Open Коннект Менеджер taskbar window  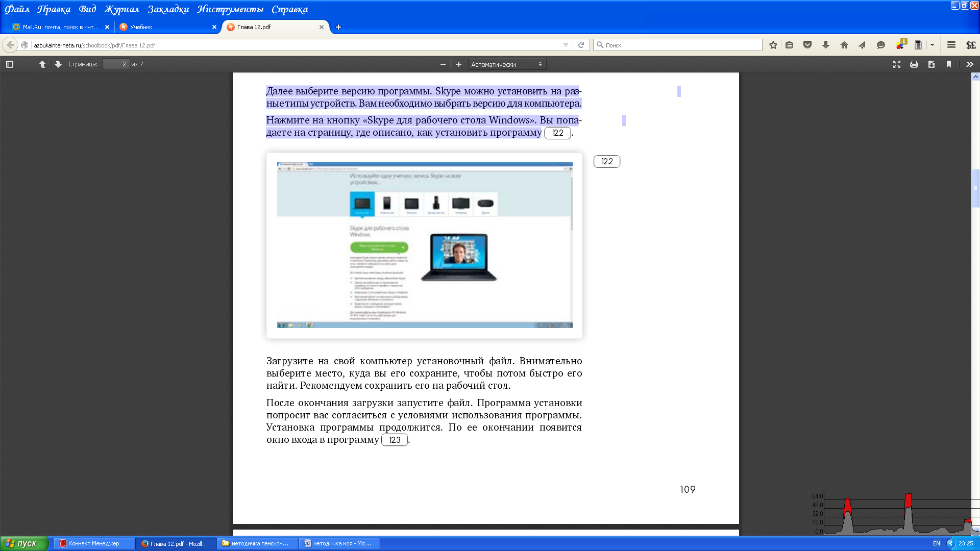coord(94,543)
